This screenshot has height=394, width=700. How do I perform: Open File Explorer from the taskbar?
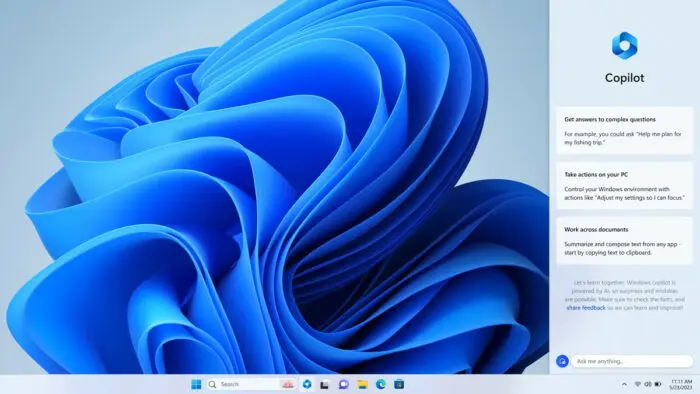point(362,384)
